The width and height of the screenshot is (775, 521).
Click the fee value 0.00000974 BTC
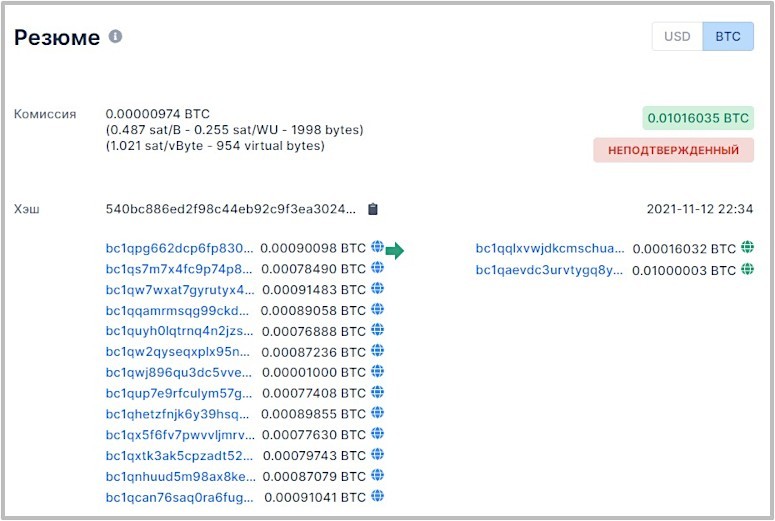158,114
